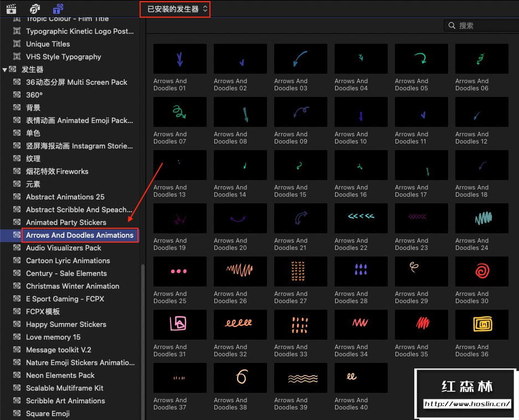Select Arrows And Doodles 05 thumbnail
The width and height of the screenshot is (519, 420).
[422, 59]
